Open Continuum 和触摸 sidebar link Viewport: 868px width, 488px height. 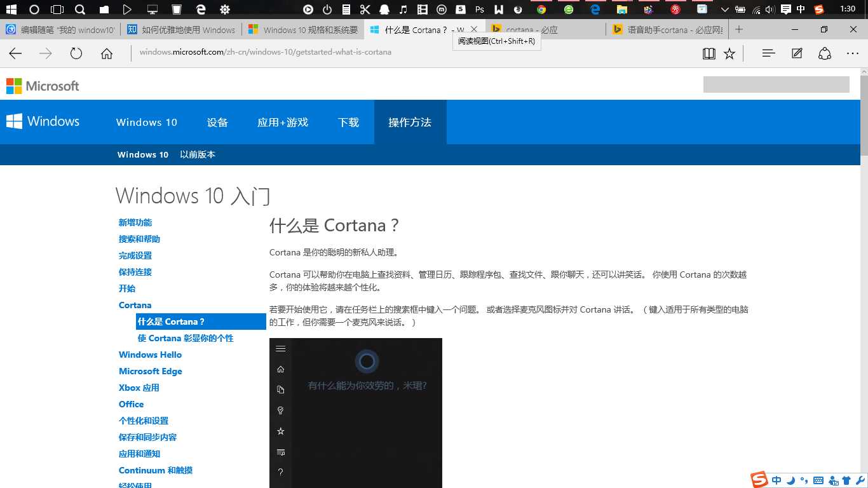(x=156, y=470)
